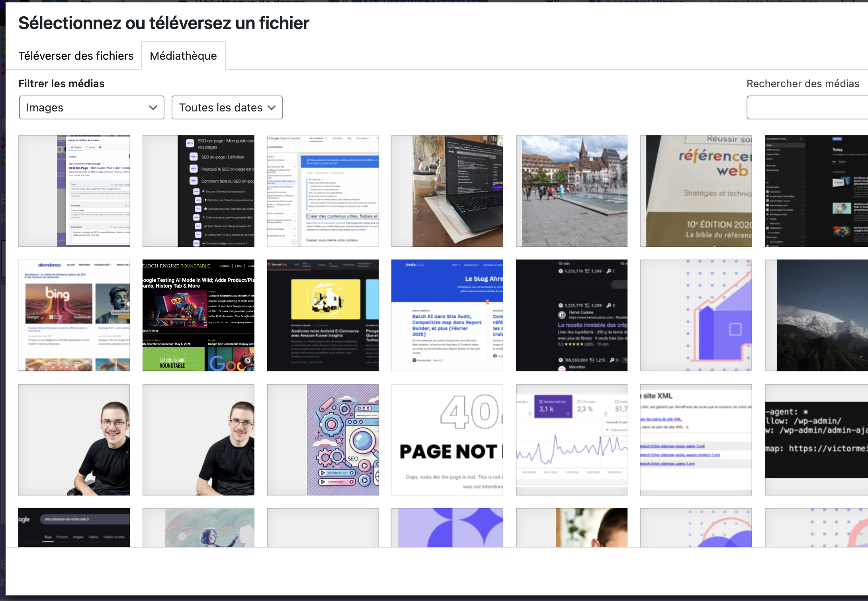Select the Semrush blog yellow card thumbnail
Screen dimensions: 868x601
(x=323, y=316)
